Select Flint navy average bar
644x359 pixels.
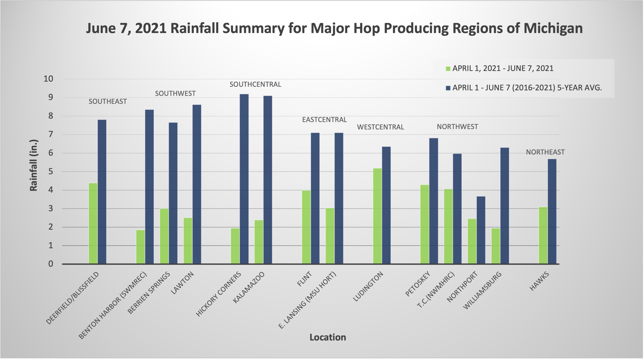click(315, 198)
